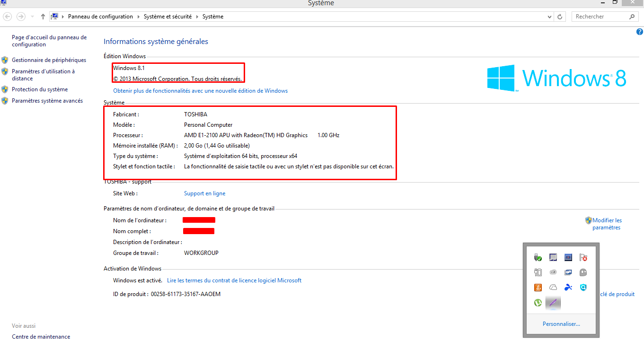Go back with the back arrow
The image size is (644, 341).
point(8,17)
